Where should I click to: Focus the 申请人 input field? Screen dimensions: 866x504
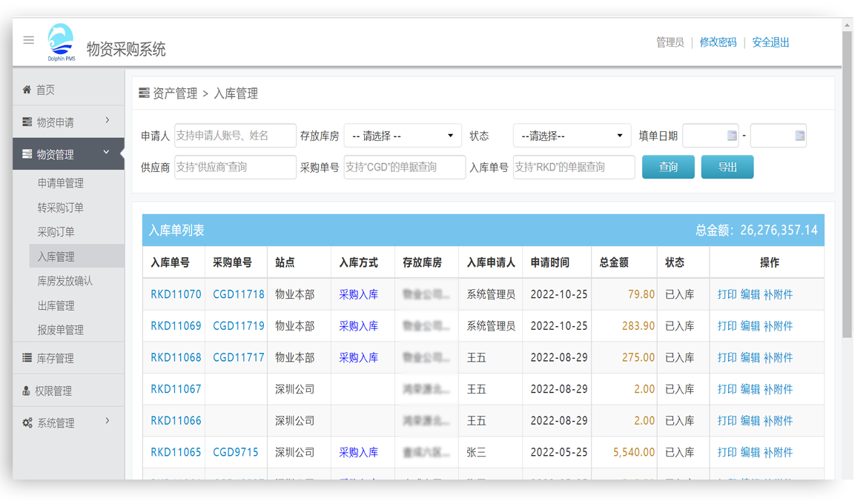(x=235, y=136)
